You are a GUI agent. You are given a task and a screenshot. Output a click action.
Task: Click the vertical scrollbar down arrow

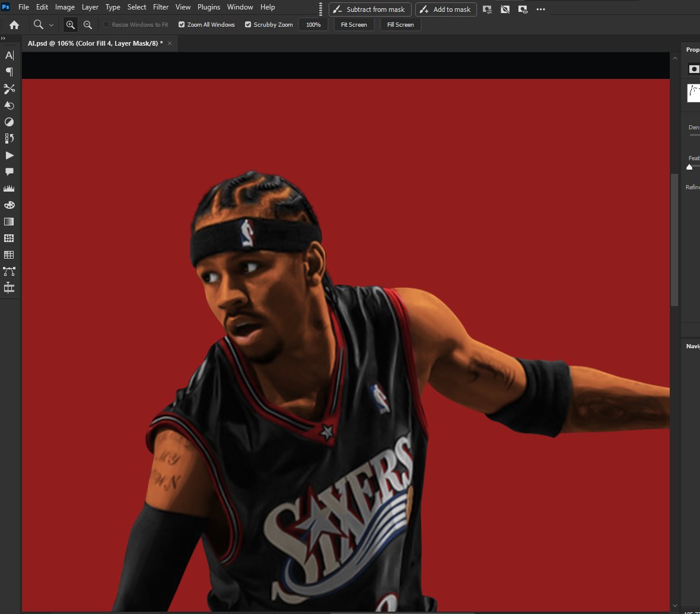point(675,606)
